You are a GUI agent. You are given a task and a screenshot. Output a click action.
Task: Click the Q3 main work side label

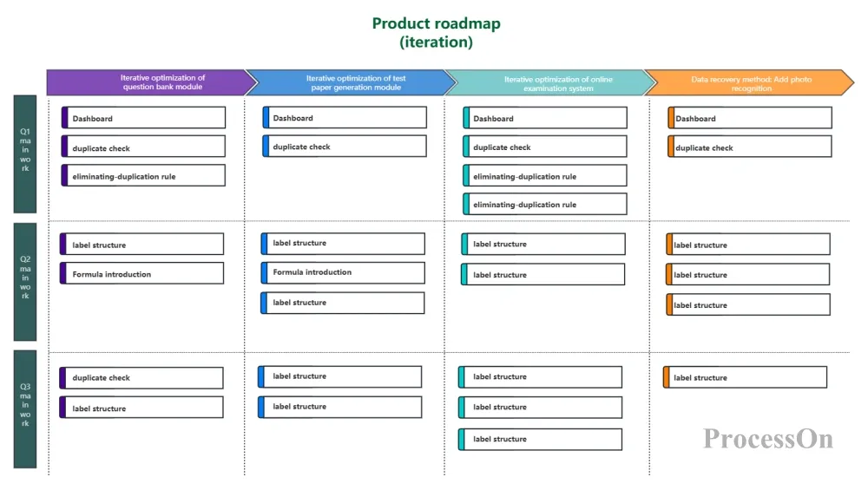point(25,409)
